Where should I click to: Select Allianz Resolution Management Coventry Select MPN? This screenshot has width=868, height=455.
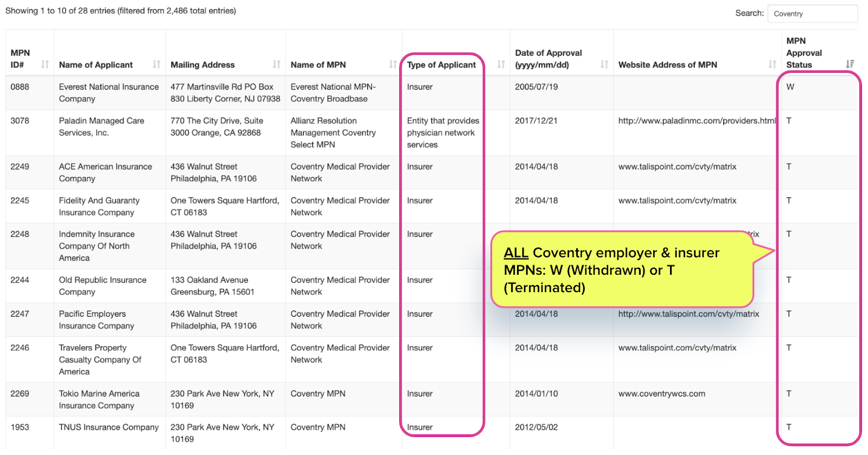333,132
